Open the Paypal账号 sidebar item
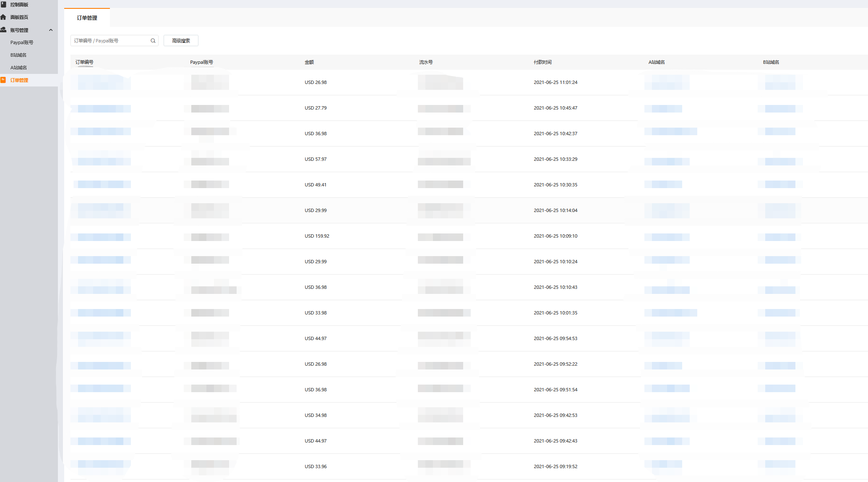Viewport: 868px width, 482px height. pos(22,42)
